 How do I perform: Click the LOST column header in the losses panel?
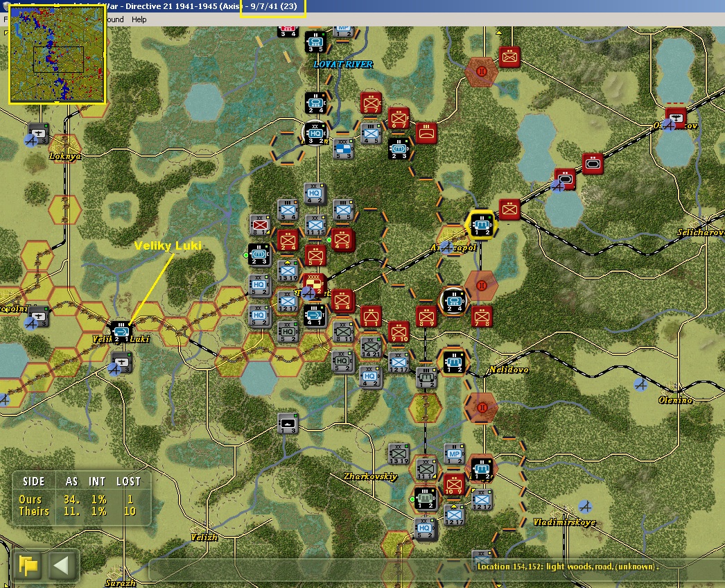[128, 482]
